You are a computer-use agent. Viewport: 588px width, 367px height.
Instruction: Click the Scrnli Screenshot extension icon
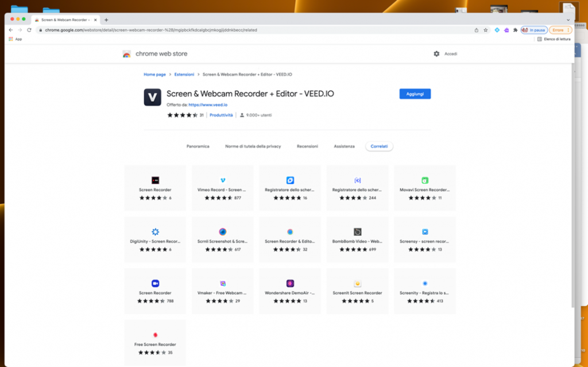tap(223, 232)
